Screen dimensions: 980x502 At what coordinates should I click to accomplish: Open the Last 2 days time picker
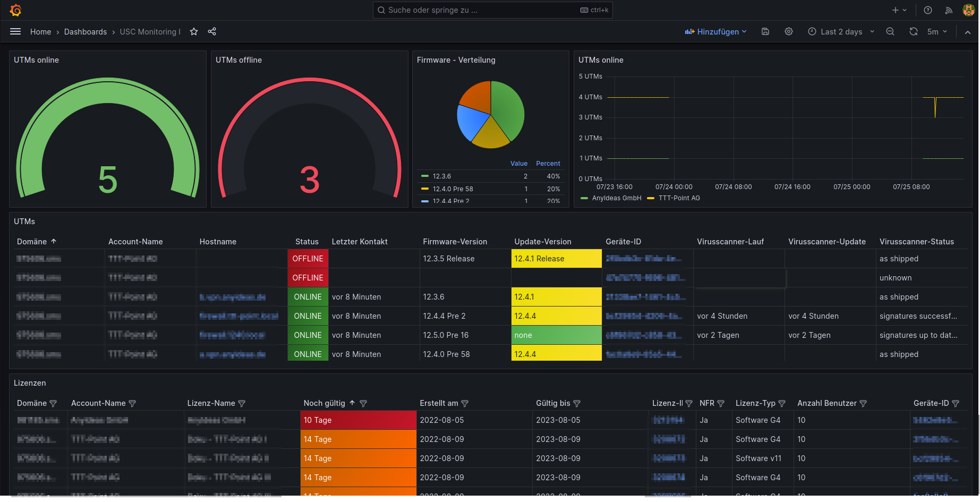tap(841, 31)
